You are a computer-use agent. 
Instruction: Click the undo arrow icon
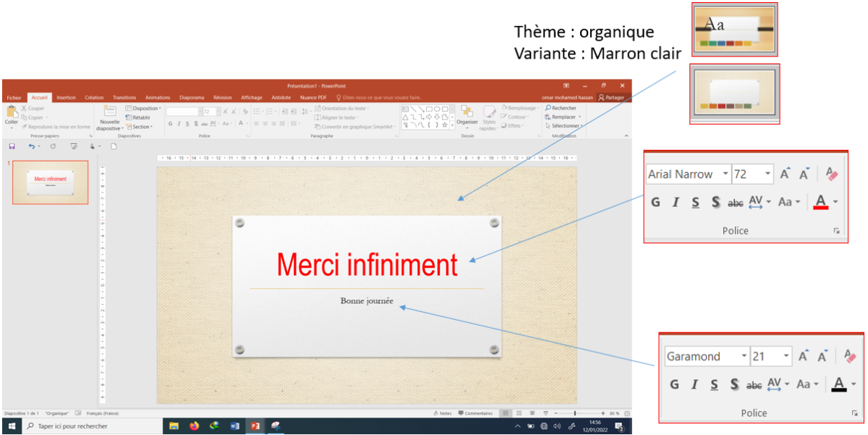tap(31, 146)
